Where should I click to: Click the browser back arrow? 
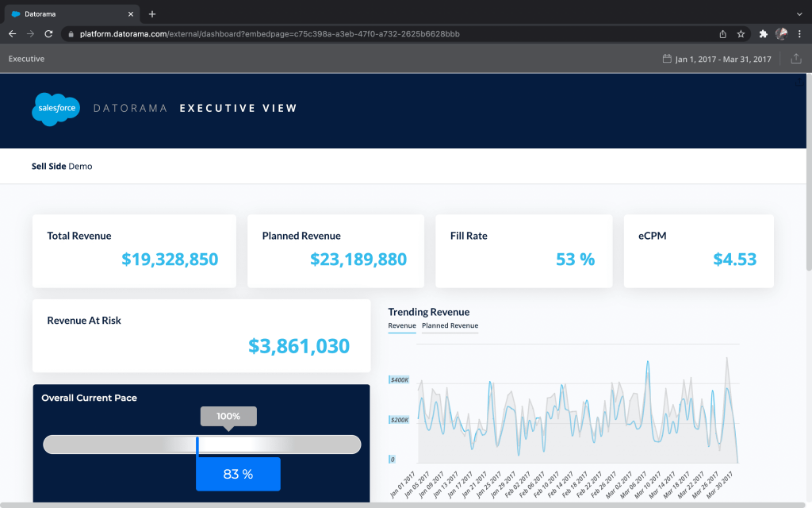click(x=13, y=33)
